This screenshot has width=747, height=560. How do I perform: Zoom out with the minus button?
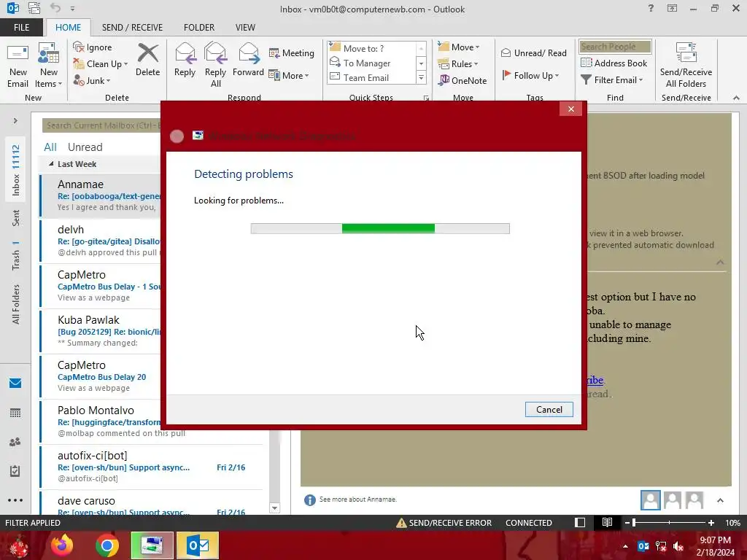pyautogui.click(x=627, y=522)
